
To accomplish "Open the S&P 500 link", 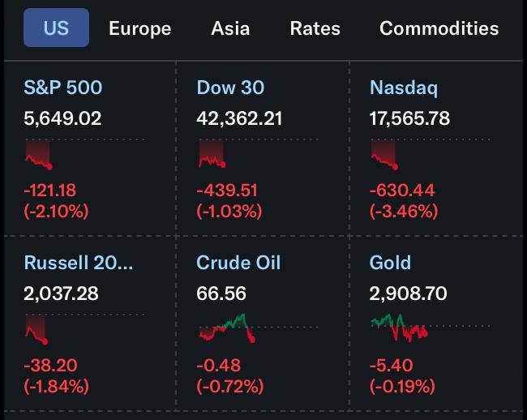I will [63, 88].
